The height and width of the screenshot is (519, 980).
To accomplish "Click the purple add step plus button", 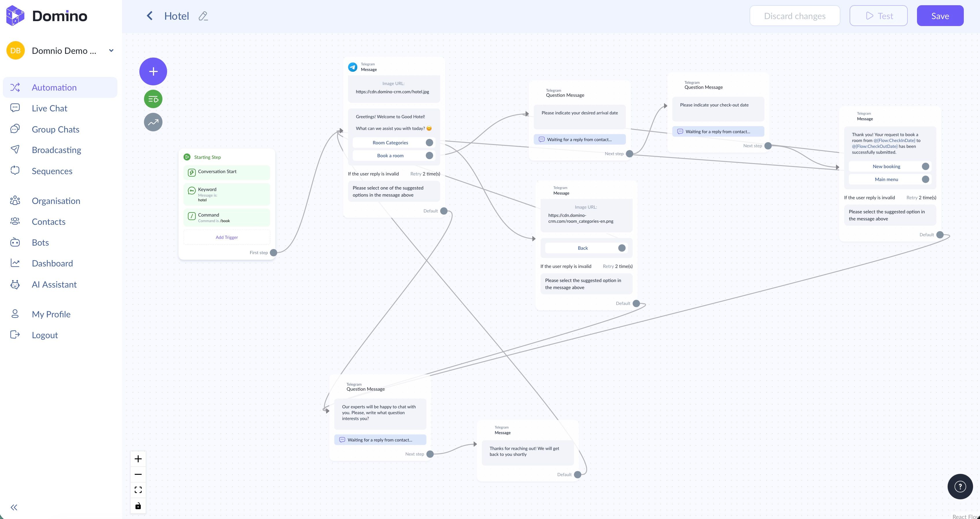I will pos(153,71).
